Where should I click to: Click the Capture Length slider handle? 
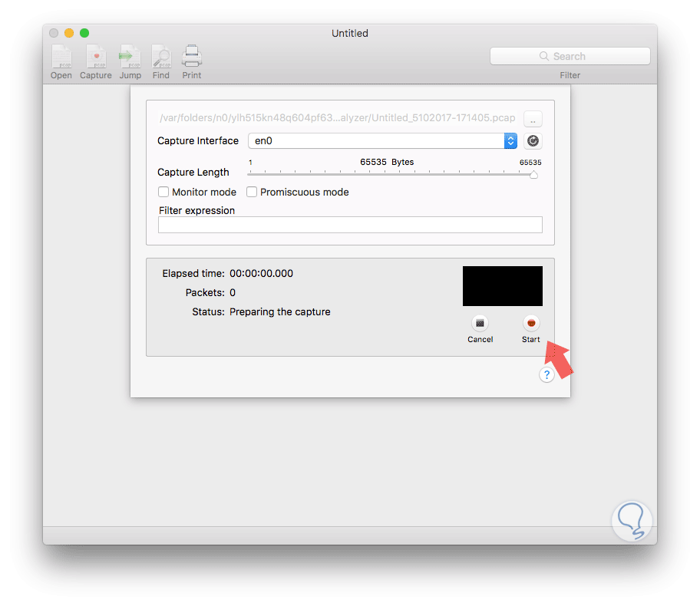click(x=533, y=174)
